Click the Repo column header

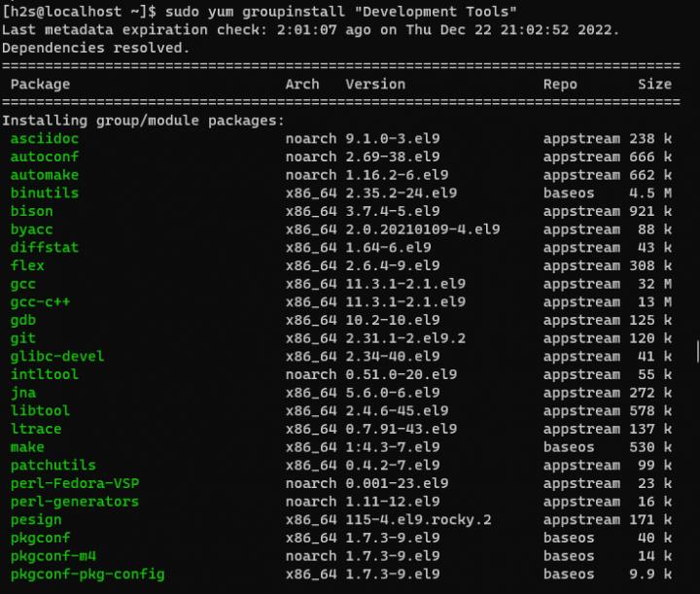[x=560, y=85]
